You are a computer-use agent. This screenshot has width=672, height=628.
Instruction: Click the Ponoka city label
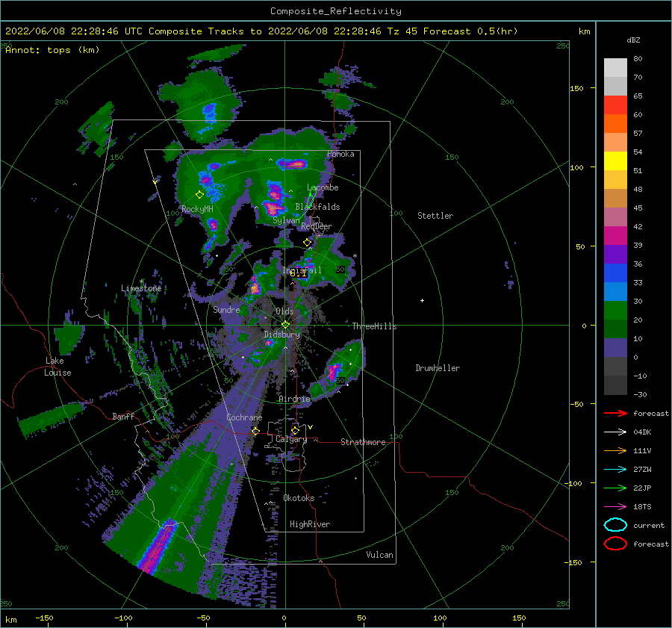tap(340, 154)
